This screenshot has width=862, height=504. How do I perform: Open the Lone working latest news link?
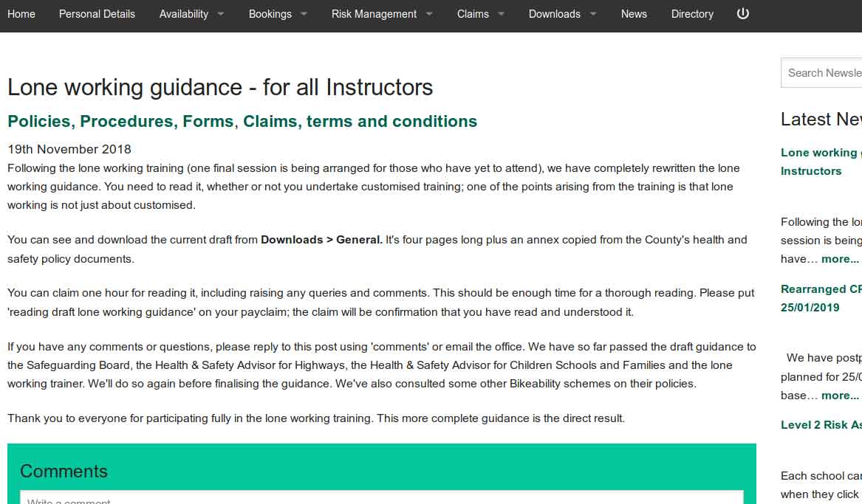coord(821,162)
